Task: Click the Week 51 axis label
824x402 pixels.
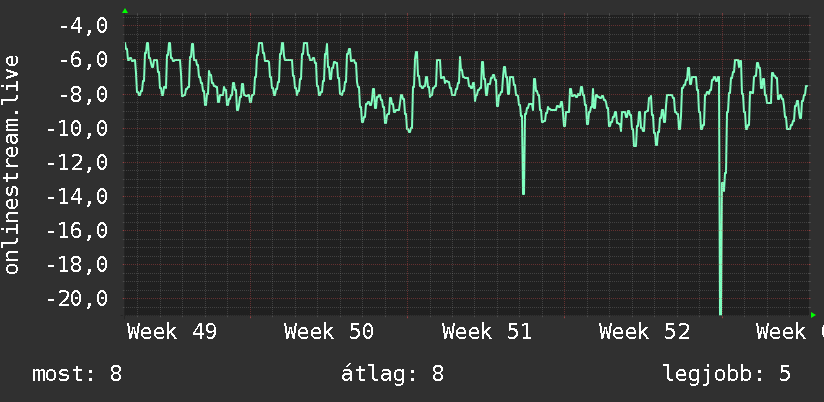Action: 487,332
